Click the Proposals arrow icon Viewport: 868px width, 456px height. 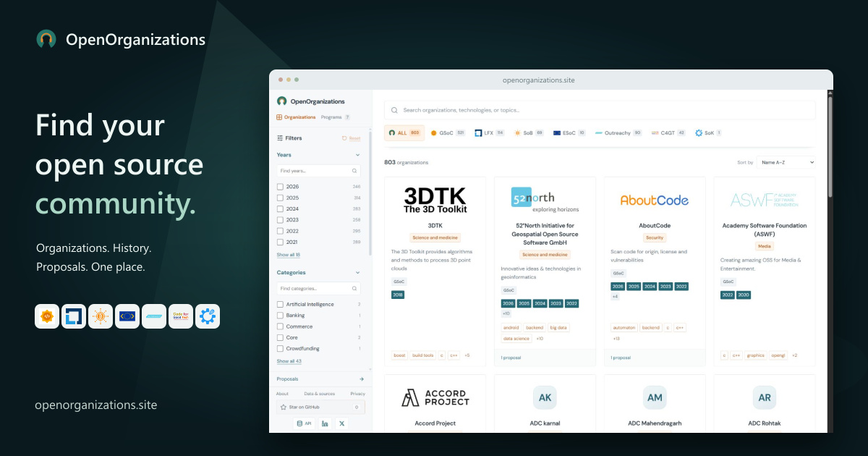click(362, 379)
